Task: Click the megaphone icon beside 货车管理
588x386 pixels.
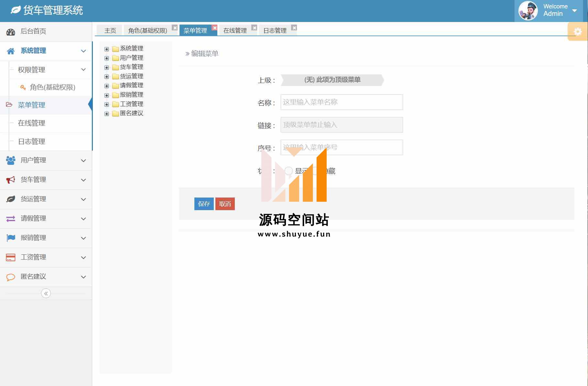Action: tap(11, 180)
